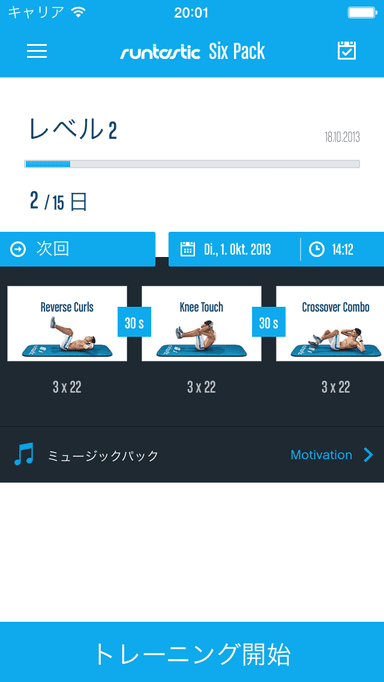Image resolution: width=384 pixels, height=682 pixels.
Task: Tap the clock icon beside 14:12
Action: [317, 250]
